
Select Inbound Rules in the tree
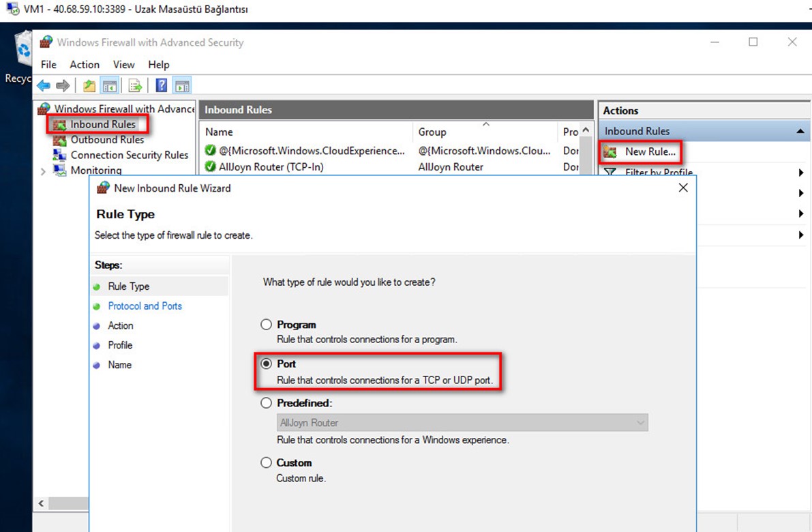102,124
